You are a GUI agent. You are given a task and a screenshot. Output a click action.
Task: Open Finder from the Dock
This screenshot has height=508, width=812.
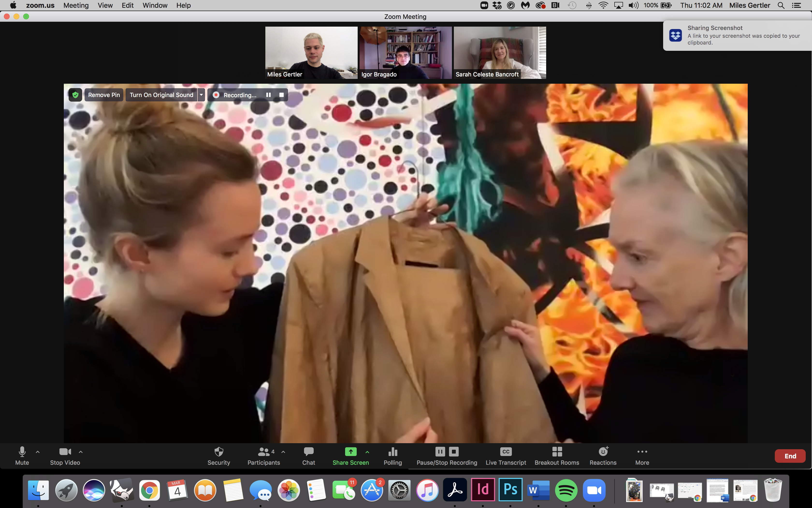[38, 491]
